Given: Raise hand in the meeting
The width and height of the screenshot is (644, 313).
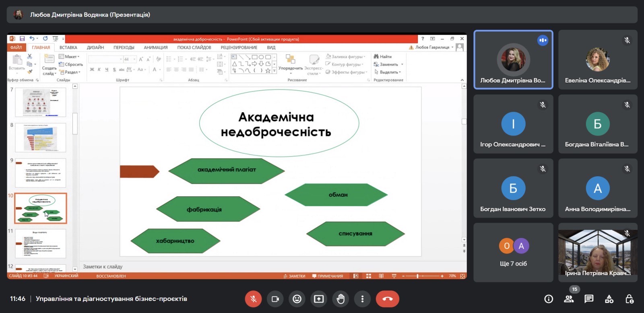Looking at the screenshot, I should 341,299.
